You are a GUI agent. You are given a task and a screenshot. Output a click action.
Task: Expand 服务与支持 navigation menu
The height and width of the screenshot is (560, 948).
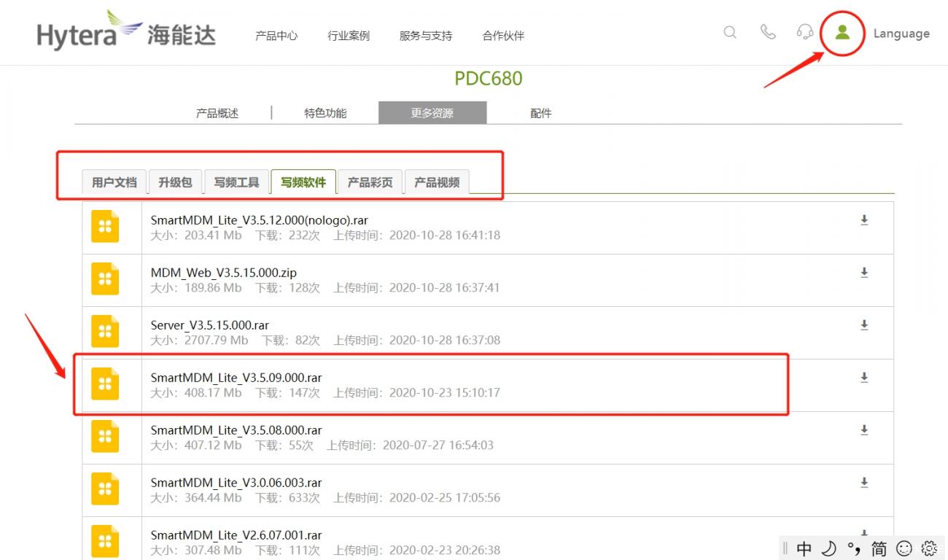pyautogui.click(x=425, y=36)
